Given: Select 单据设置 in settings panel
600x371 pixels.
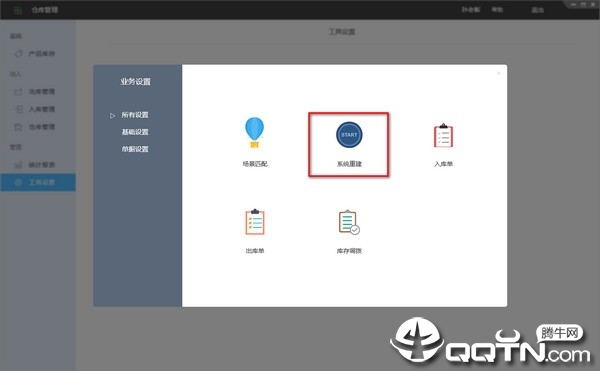Looking at the screenshot, I should 135,149.
